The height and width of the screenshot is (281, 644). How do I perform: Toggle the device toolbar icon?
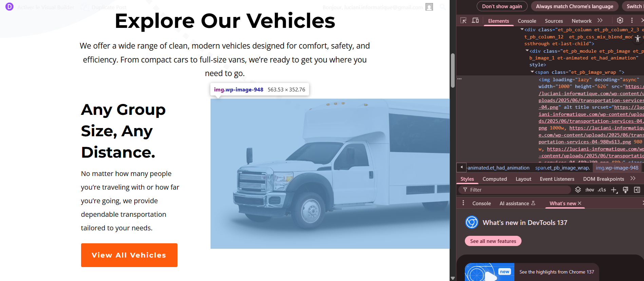tap(475, 21)
